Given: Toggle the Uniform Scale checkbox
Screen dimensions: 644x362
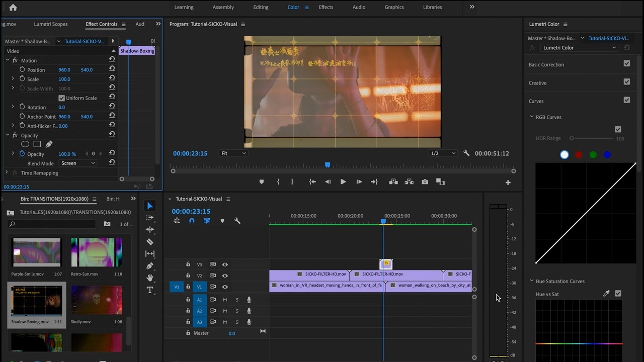Looking at the screenshot, I should click(62, 98).
